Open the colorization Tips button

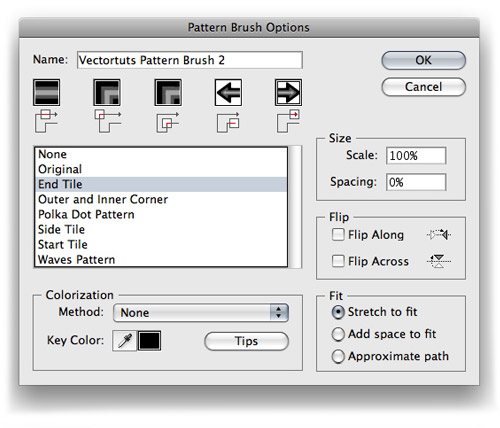click(246, 341)
